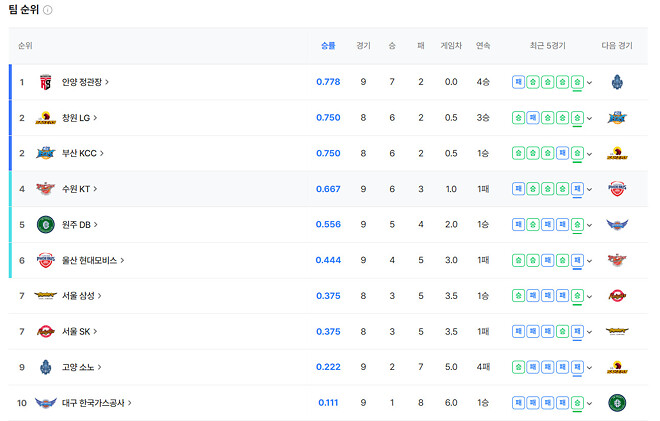Click the 수원 KT team logo

[x=45, y=189]
